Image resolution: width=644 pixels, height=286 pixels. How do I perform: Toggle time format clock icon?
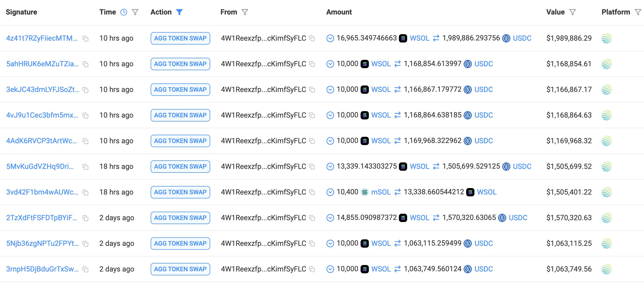[124, 12]
